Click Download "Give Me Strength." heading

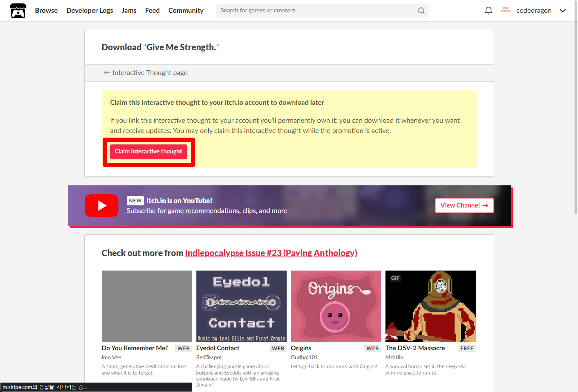pos(160,47)
